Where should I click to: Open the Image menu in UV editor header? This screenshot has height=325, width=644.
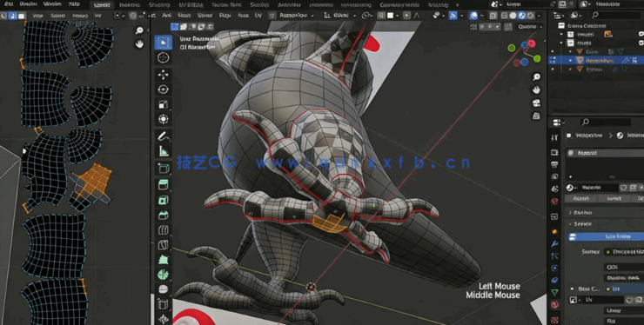pyautogui.click(x=80, y=16)
